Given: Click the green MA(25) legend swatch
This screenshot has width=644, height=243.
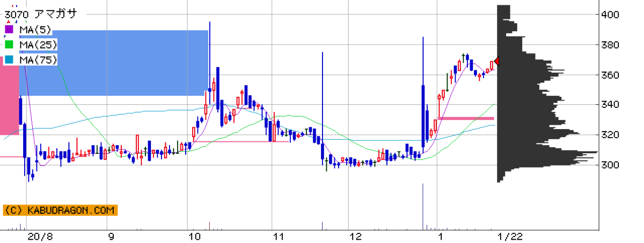Looking at the screenshot, I should 9,44.
